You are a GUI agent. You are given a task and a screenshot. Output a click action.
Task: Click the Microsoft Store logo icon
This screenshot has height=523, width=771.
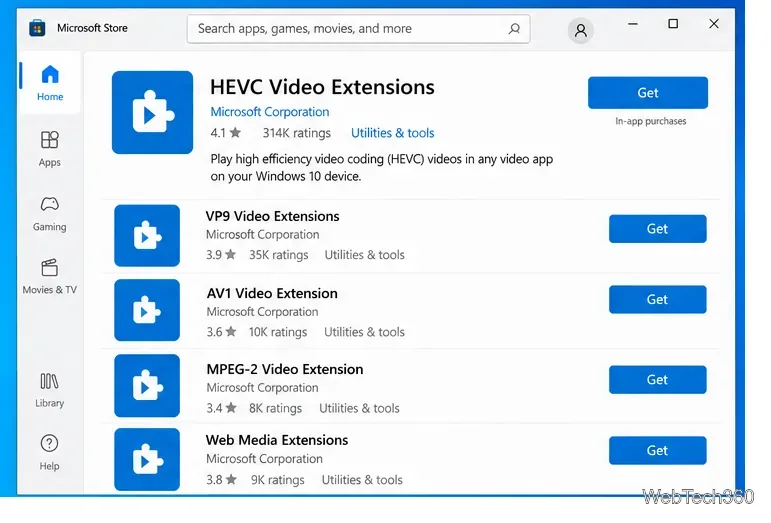37,28
